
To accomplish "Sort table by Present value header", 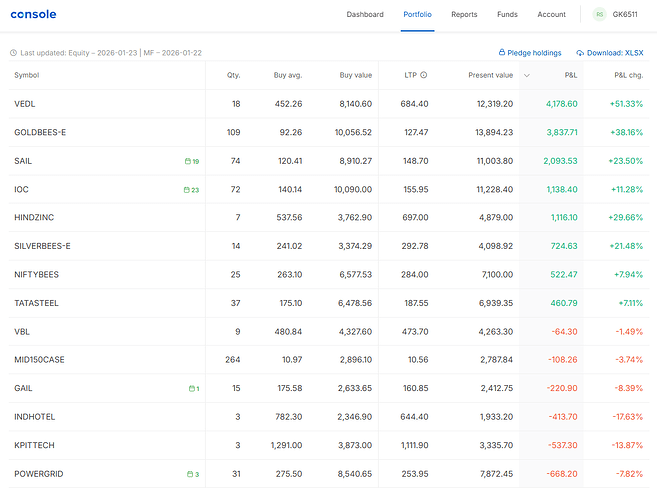I will pos(490,75).
